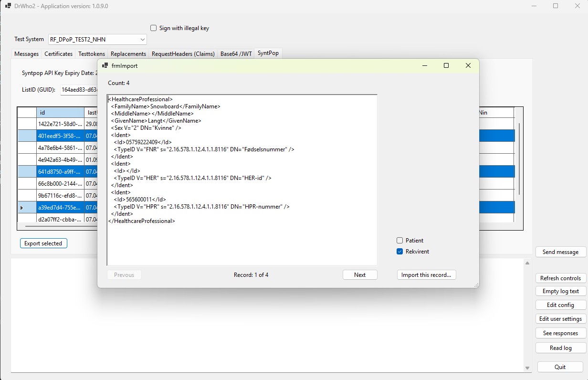Click Next to view the next record
This screenshot has height=380, width=588.
click(x=360, y=274)
